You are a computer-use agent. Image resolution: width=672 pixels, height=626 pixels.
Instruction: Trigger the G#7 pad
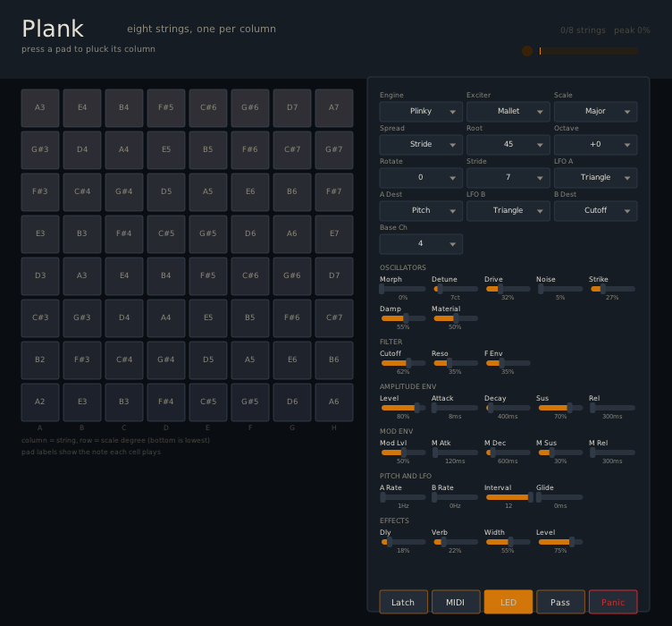click(334, 150)
